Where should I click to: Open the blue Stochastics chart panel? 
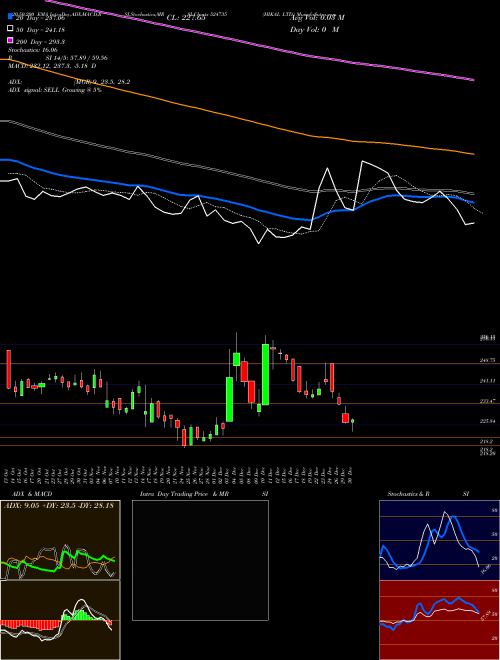[x=439, y=540]
